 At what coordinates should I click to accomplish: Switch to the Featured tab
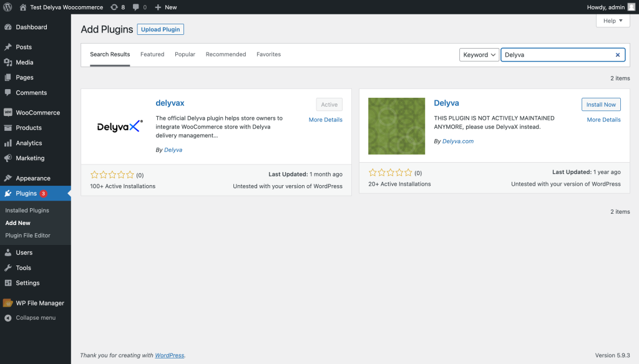[x=152, y=54]
